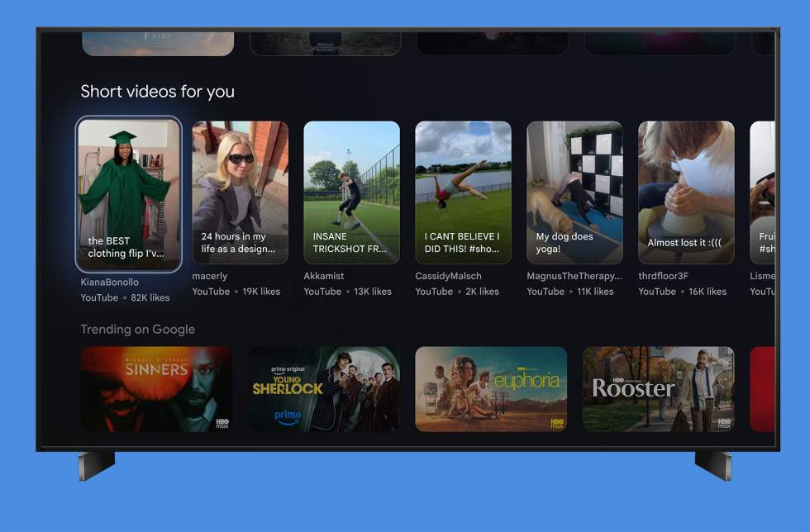
Task: Select the Sinners movie card
Action: click(x=156, y=389)
